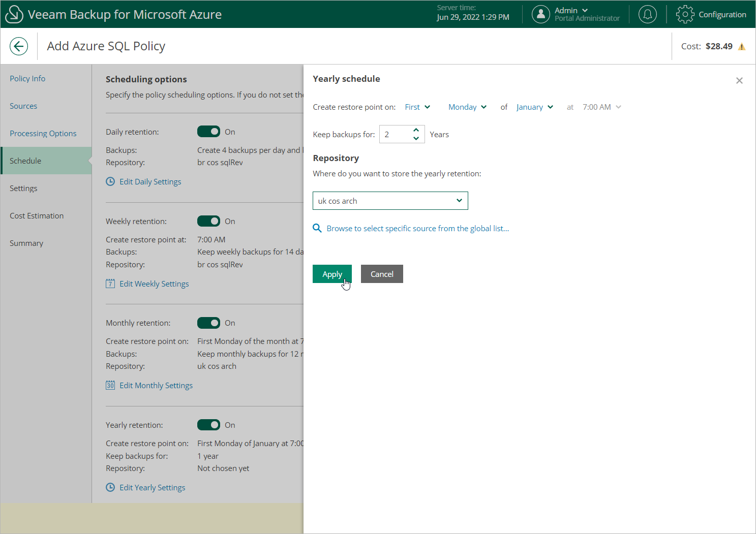Click the clock icon beside Edit Daily Settings
Image resolution: width=756 pixels, height=534 pixels.
(x=110, y=181)
